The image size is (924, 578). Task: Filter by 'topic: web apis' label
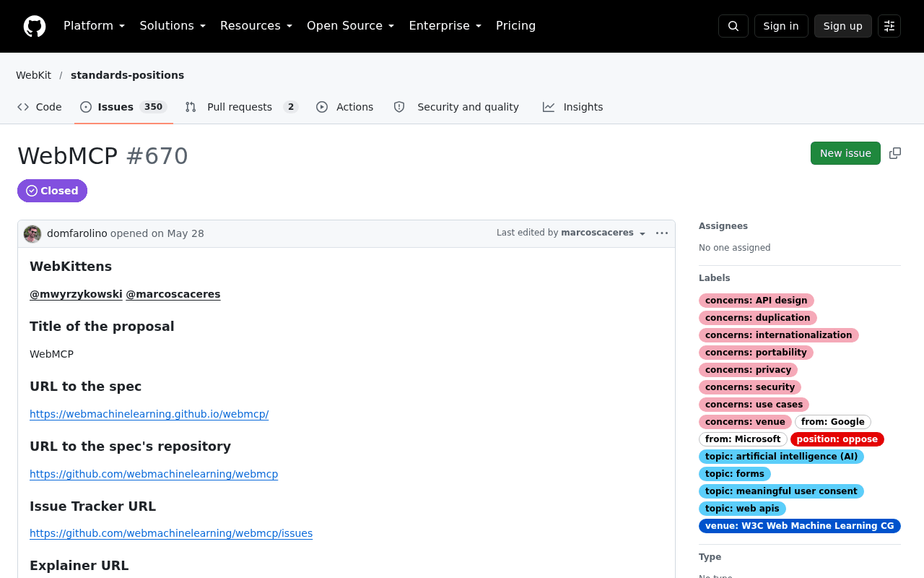(742, 509)
